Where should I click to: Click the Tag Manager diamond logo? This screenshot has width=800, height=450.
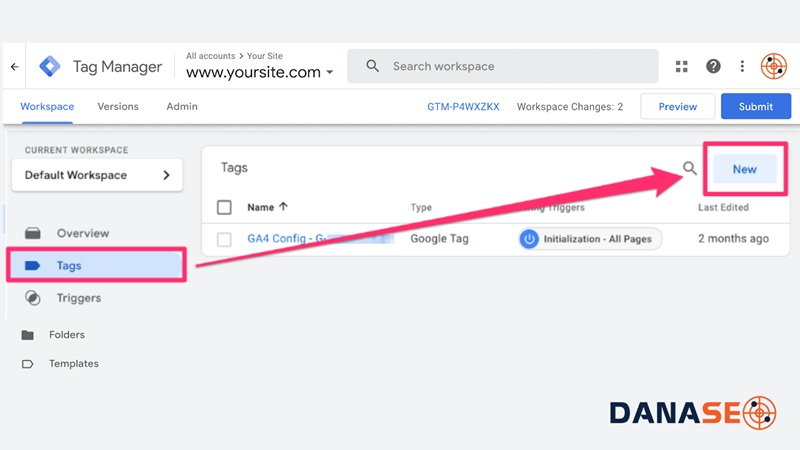49,66
